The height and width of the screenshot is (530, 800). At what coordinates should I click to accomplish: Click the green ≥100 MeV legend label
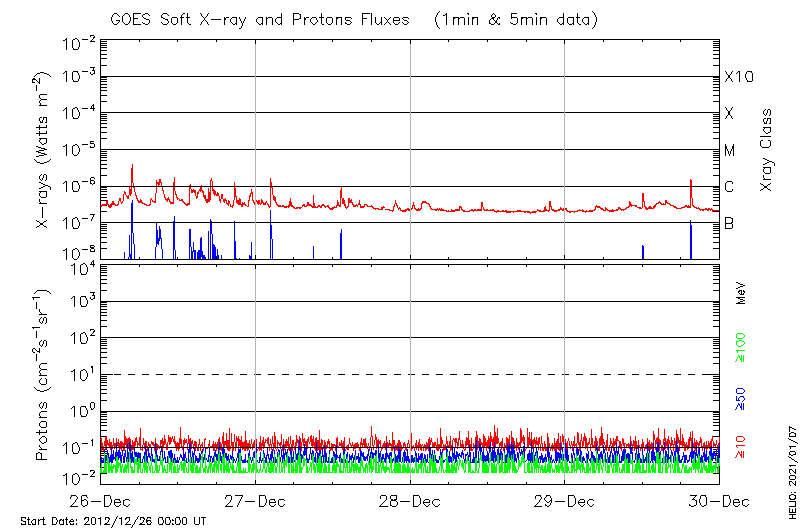click(x=741, y=349)
